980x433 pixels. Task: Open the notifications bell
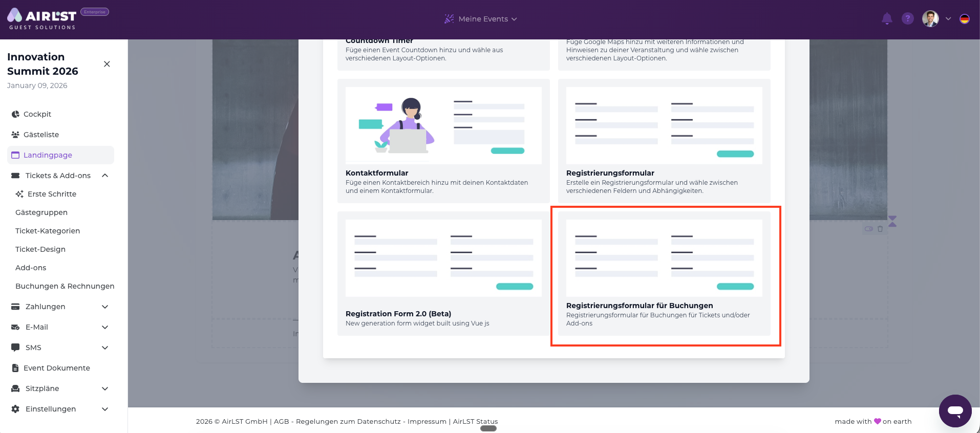click(887, 19)
